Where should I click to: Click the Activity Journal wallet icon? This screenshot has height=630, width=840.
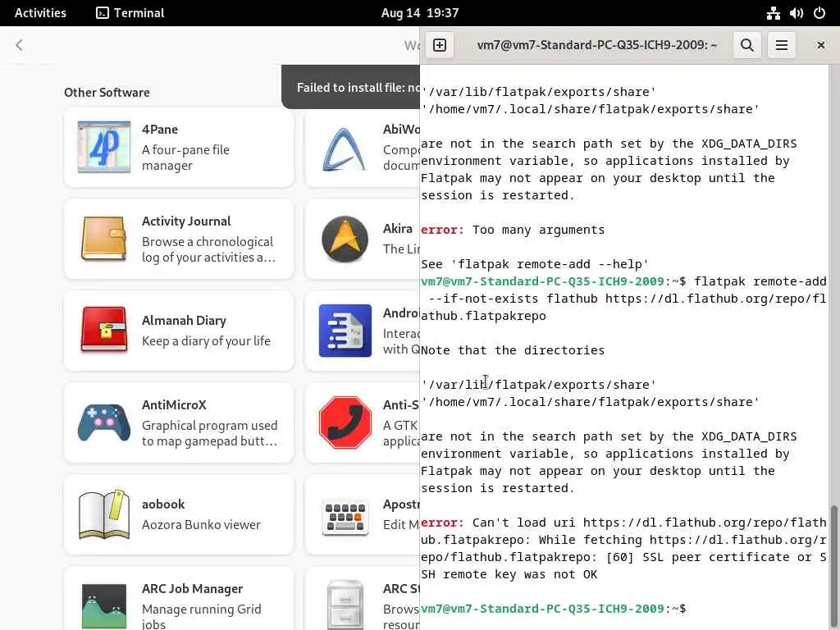[104, 239]
